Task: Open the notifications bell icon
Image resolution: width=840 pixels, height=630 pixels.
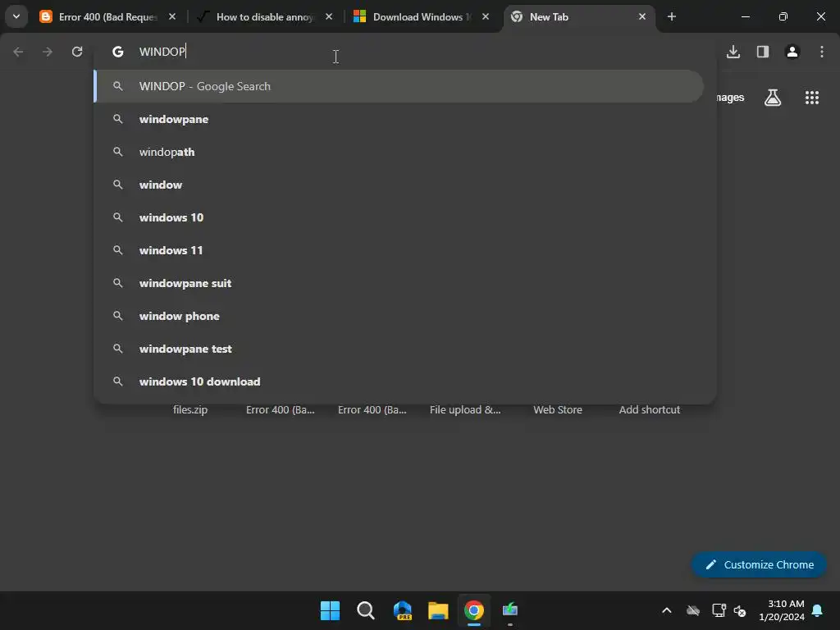Action: coord(818,610)
